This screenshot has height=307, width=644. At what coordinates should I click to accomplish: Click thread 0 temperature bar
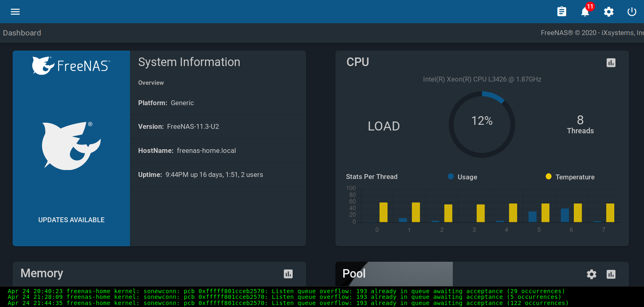coord(384,212)
